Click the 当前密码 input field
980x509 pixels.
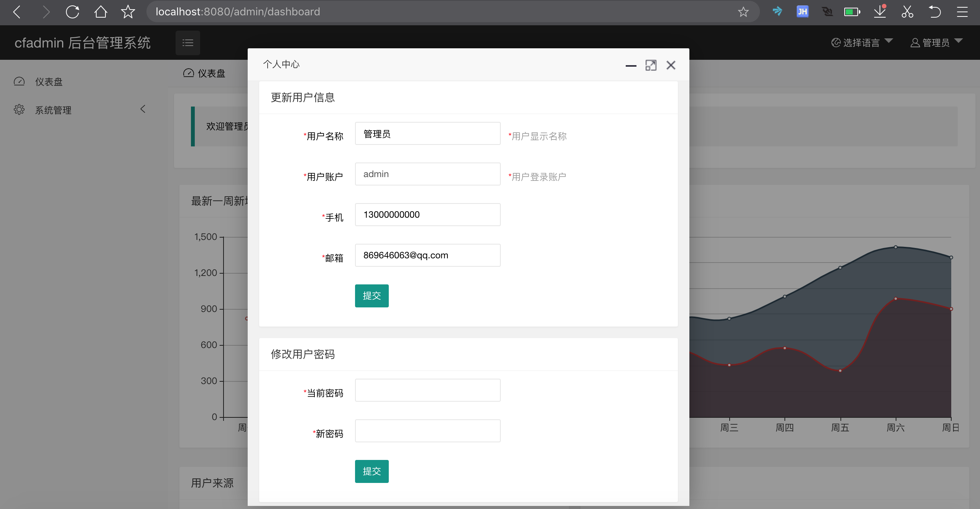(x=428, y=390)
